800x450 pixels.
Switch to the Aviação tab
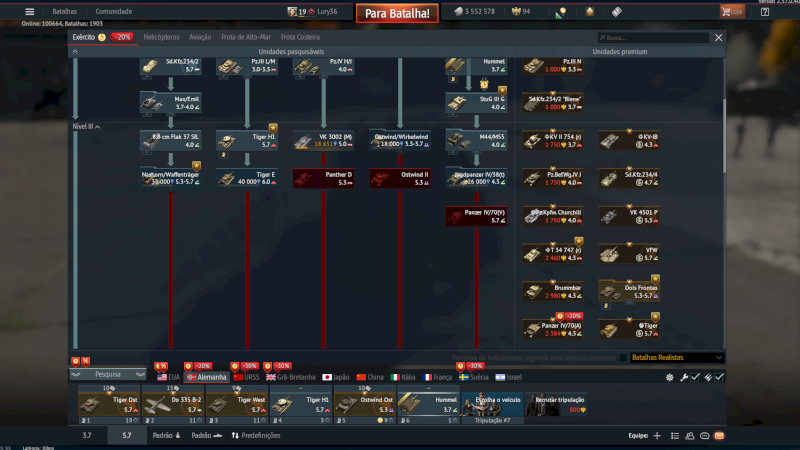tap(200, 37)
